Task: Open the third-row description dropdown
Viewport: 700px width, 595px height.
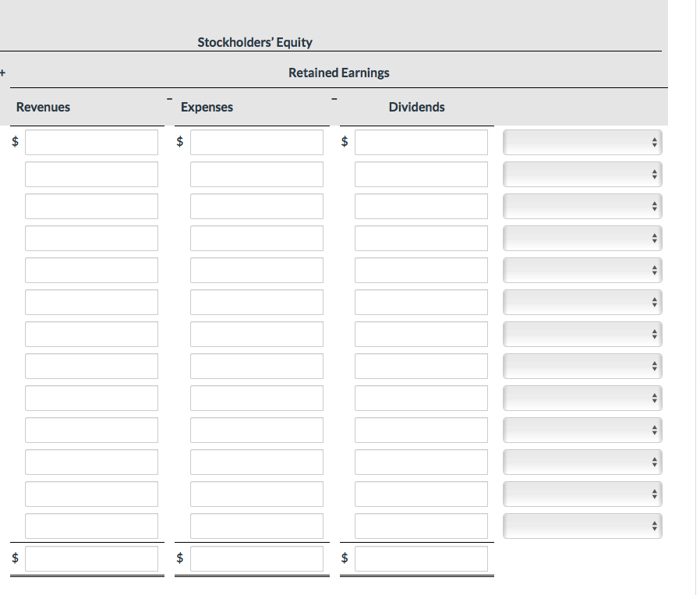Action: (582, 207)
